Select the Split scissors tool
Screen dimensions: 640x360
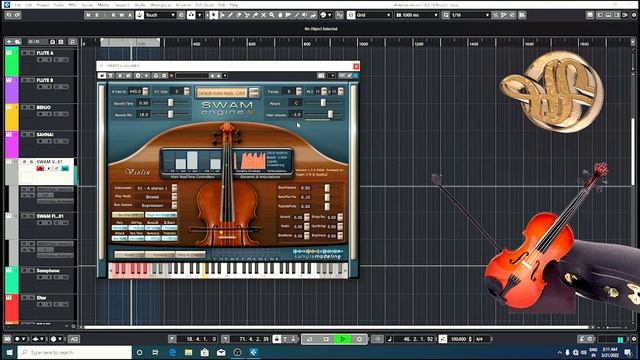pos(247,15)
